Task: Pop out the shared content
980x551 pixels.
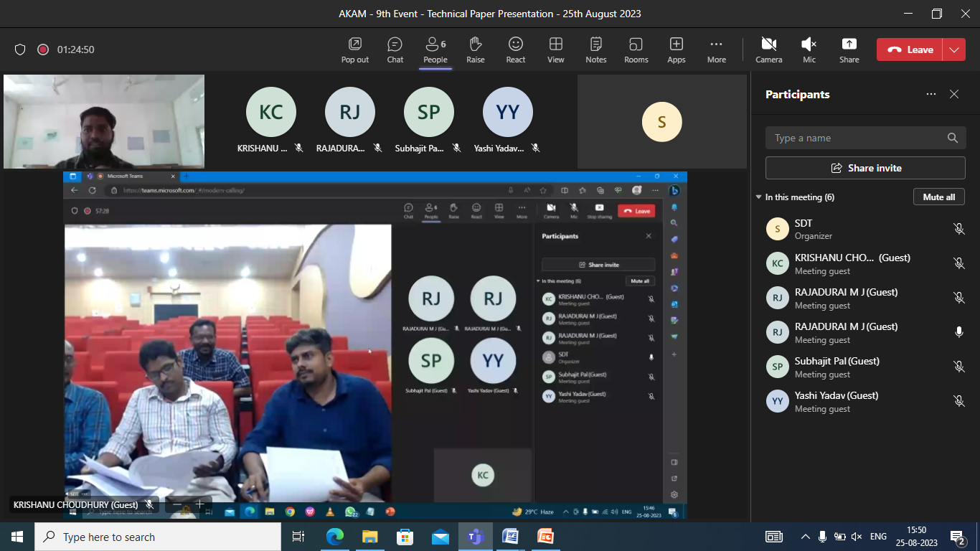Action: (354, 50)
